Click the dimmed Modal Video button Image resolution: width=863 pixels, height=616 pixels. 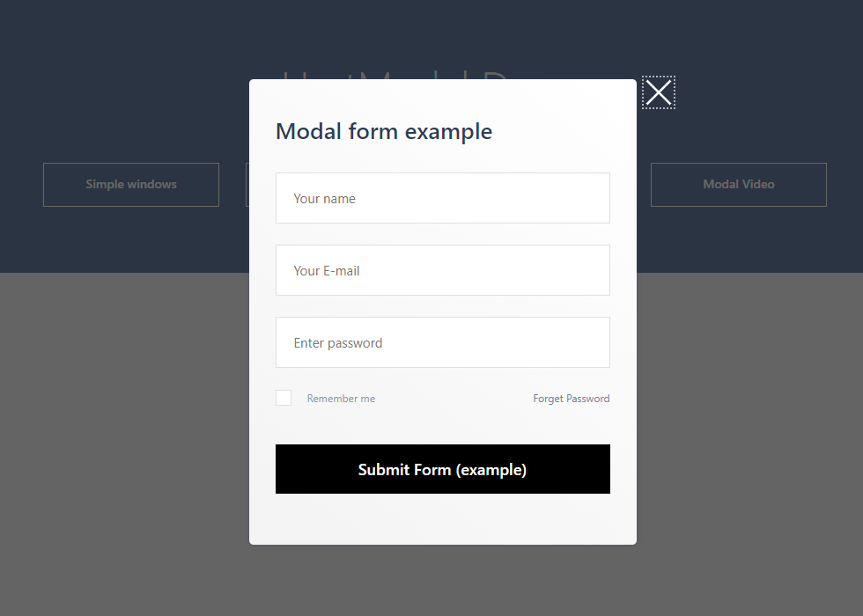click(739, 185)
